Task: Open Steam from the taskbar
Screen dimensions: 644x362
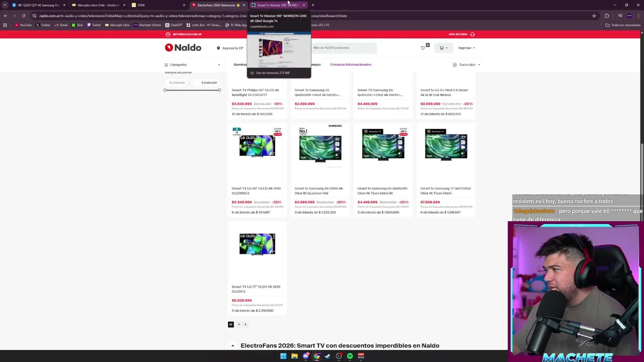Action: coord(328,356)
